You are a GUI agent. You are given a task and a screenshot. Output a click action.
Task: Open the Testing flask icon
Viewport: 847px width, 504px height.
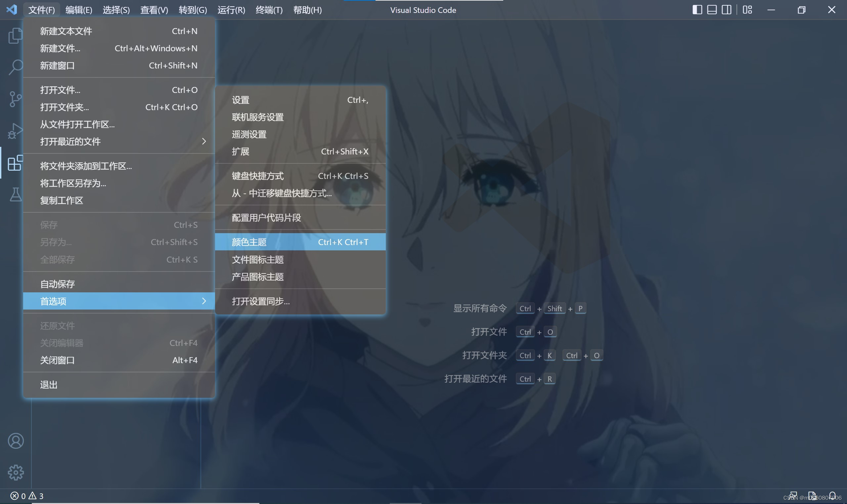click(15, 194)
